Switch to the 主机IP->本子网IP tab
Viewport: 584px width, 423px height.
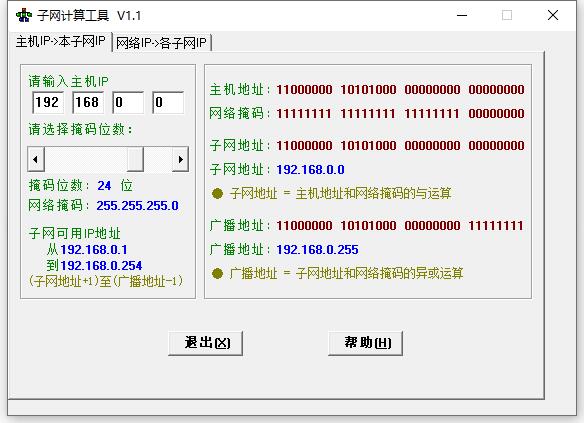click(x=61, y=41)
